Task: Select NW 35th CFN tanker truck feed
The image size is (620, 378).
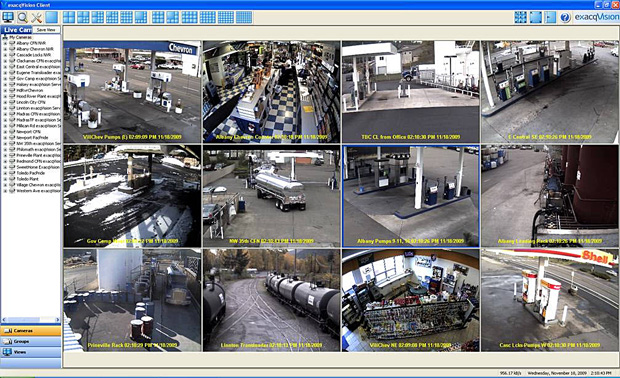Action: tap(271, 196)
